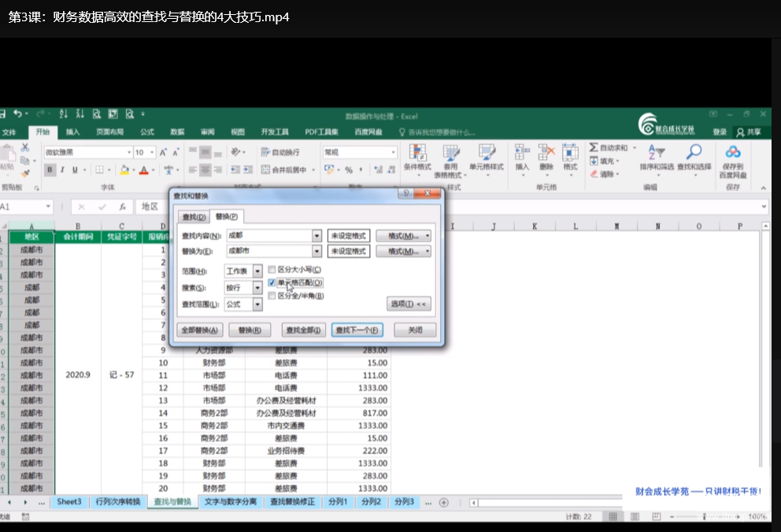
Task: Click the percent style icon
Action: [x=349, y=170]
